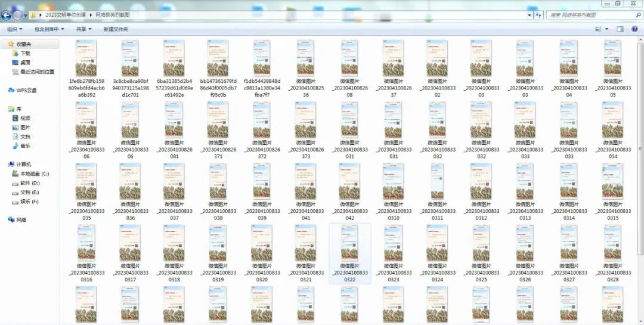Select thumbnail of 微信图片_202304100833042

(x=349, y=181)
